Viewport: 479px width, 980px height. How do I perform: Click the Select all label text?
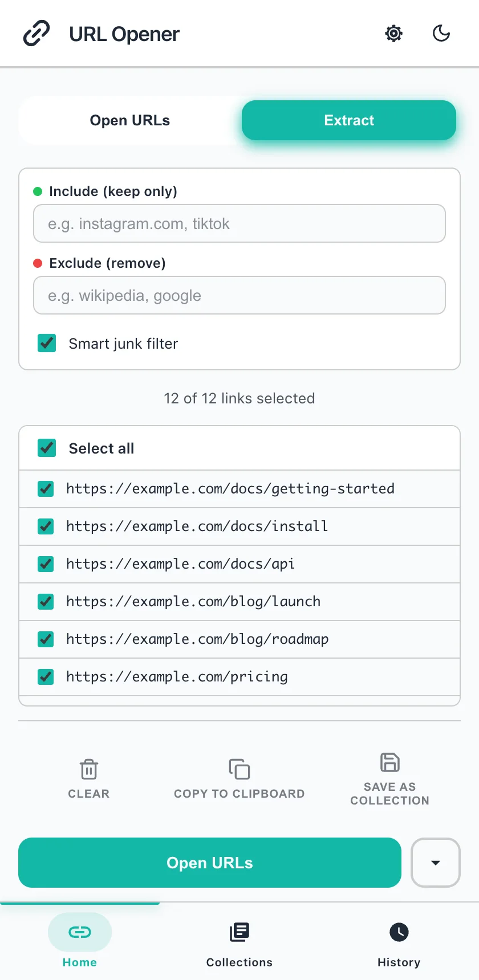click(102, 448)
